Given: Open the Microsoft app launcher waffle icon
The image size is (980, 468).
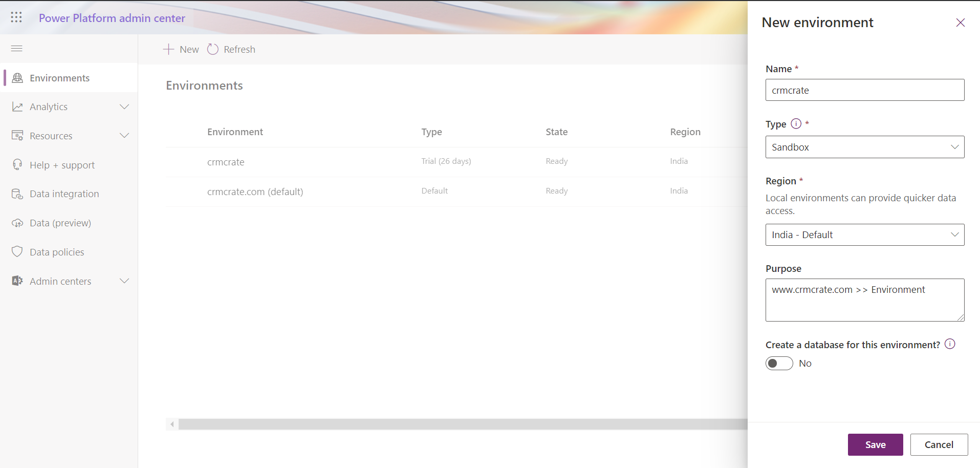Looking at the screenshot, I should pyautogui.click(x=16, y=17).
